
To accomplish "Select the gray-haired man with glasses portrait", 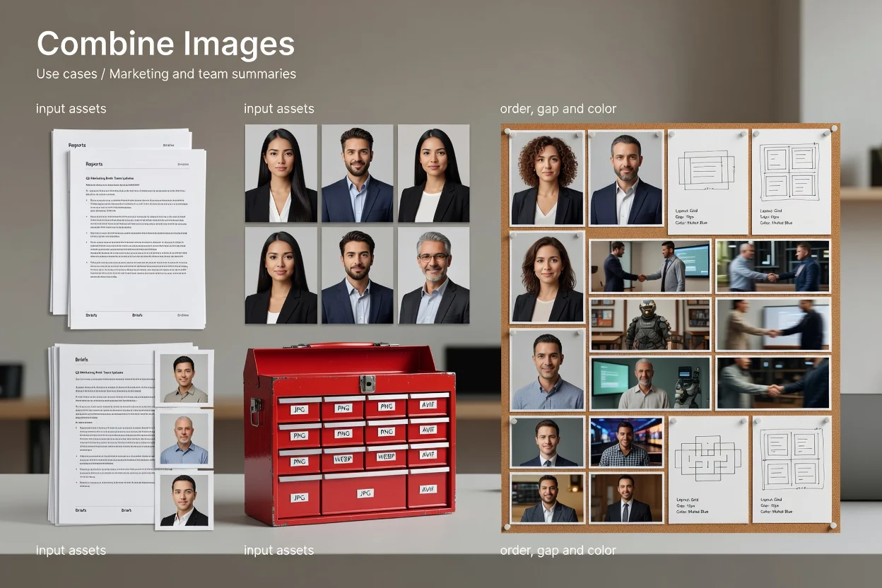I will [434, 276].
